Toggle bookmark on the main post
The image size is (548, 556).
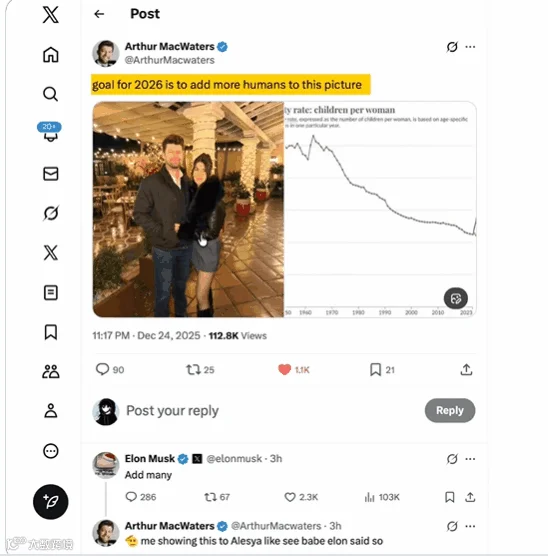(x=382, y=370)
